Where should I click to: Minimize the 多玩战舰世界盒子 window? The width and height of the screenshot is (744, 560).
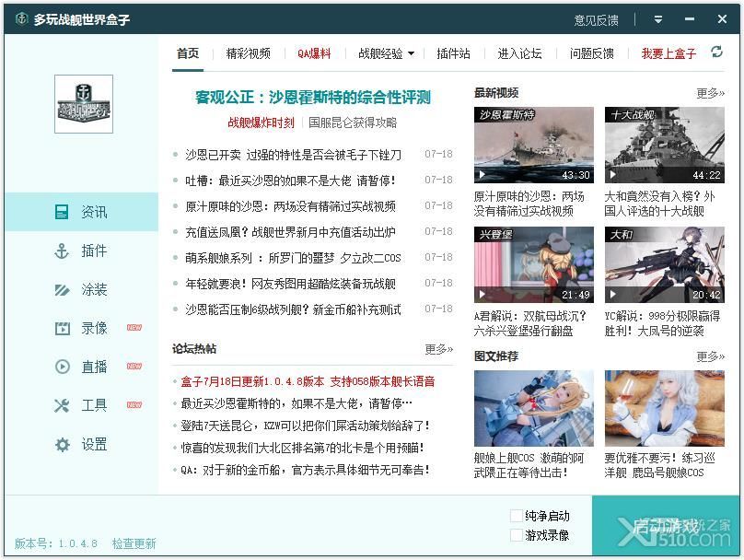[x=690, y=19]
